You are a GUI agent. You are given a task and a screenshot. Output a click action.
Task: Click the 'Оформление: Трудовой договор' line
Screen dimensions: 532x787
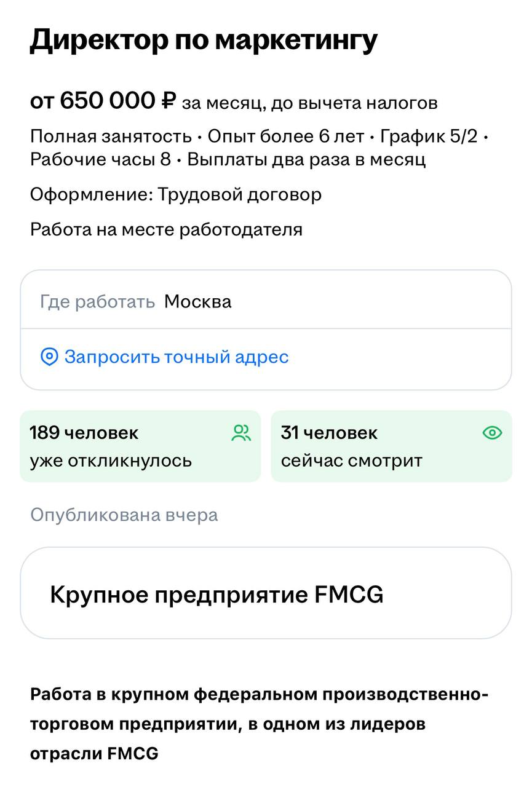176,195
